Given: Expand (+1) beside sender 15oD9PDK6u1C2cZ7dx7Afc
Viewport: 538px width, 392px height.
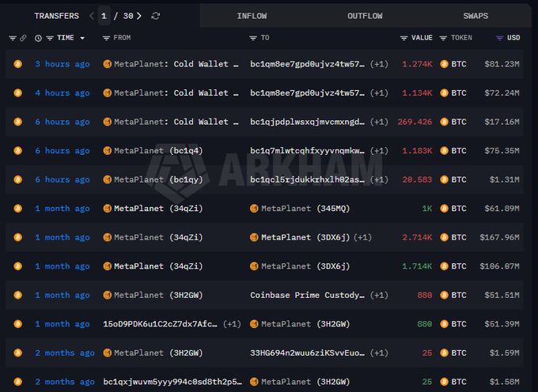Looking at the screenshot, I should [232, 324].
